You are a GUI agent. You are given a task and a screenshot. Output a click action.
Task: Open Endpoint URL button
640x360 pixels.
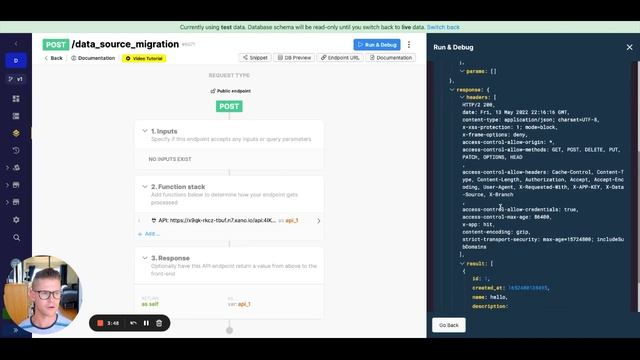340,58
